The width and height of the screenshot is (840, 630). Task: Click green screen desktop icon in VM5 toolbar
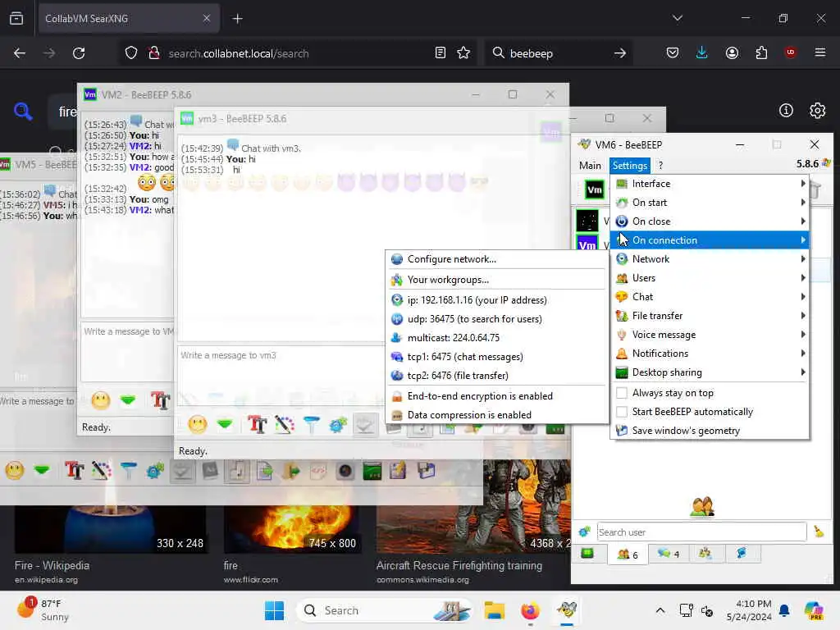coord(372,471)
